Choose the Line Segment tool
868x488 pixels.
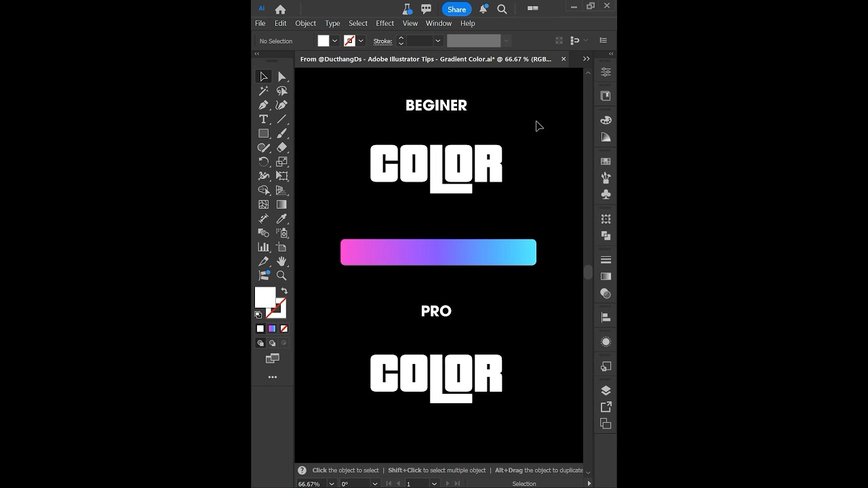(x=282, y=119)
